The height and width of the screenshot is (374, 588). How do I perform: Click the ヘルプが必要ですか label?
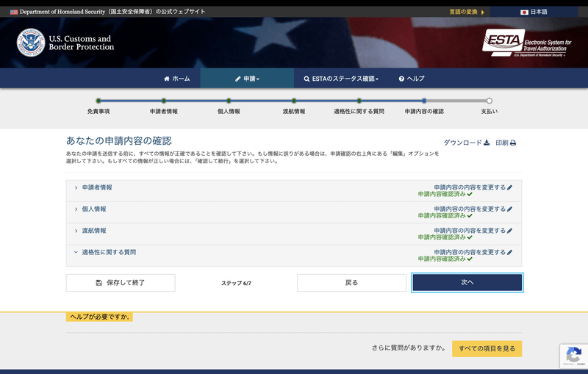coord(99,317)
